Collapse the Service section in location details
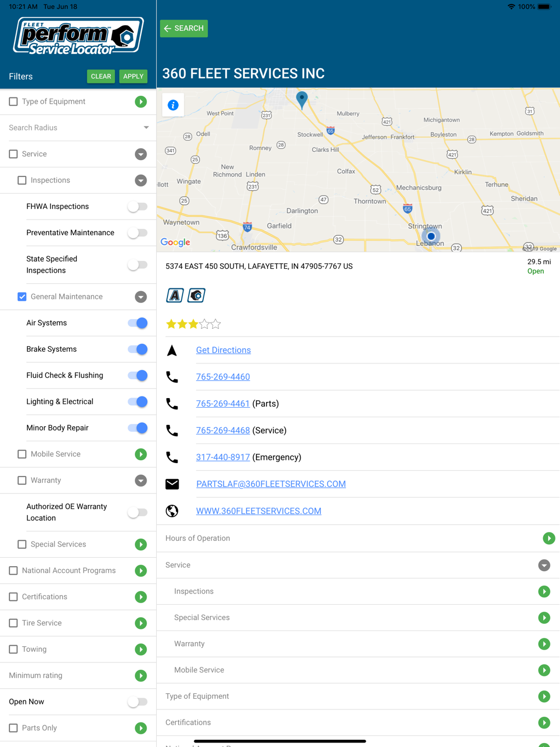 pyautogui.click(x=544, y=565)
